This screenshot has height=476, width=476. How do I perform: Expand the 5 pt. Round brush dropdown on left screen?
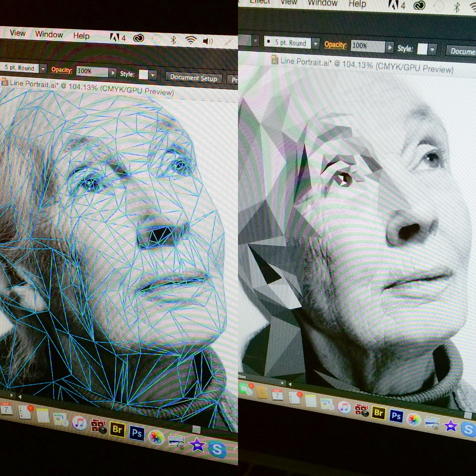[43, 69]
